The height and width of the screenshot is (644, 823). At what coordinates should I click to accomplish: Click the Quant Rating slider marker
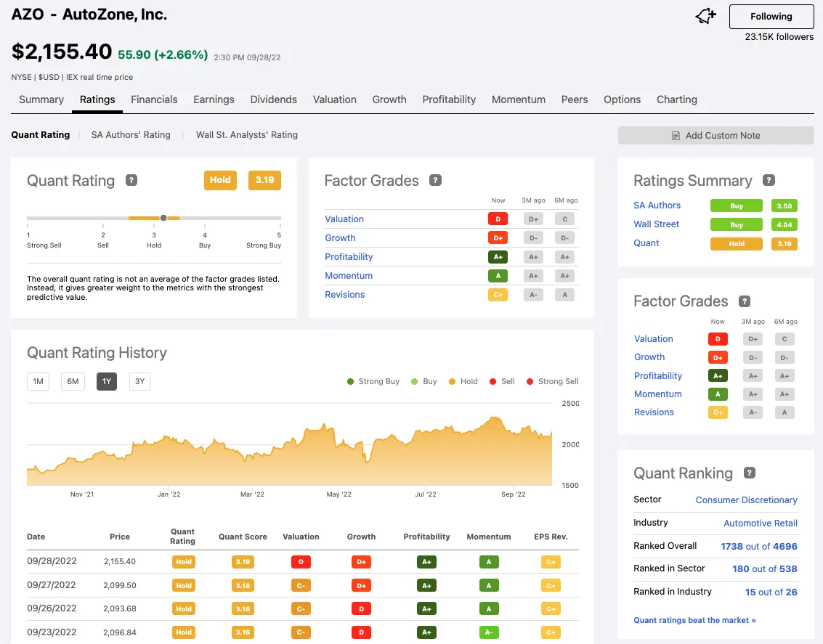[163, 218]
